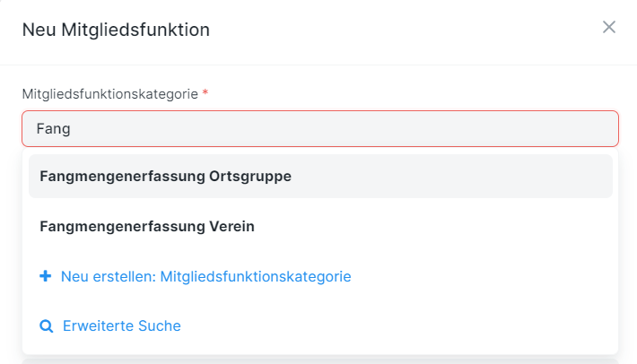This screenshot has width=637, height=364.
Task: Open Erweiterte Suche link
Action: point(121,326)
